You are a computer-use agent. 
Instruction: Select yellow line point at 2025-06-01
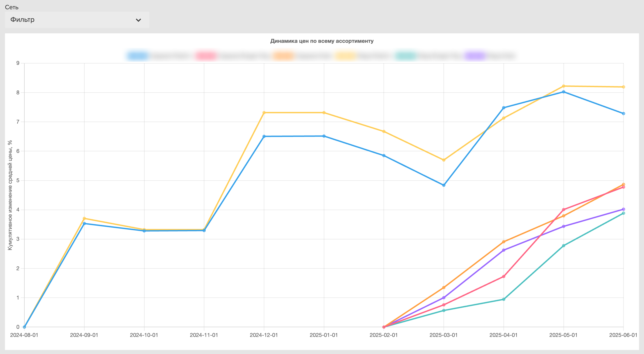(623, 87)
